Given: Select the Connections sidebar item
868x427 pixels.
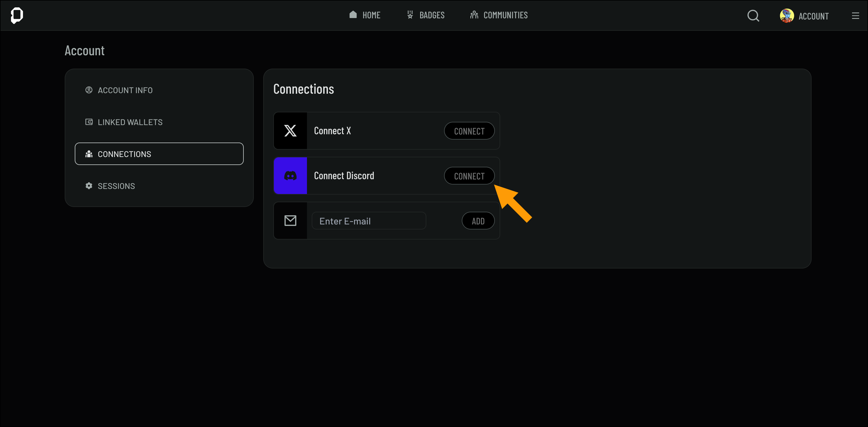Looking at the screenshot, I should pyautogui.click(x=159, y=154).
